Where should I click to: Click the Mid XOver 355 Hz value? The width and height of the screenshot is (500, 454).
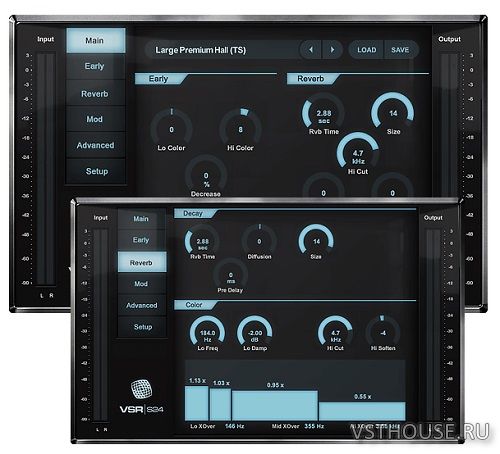point(314,426)
